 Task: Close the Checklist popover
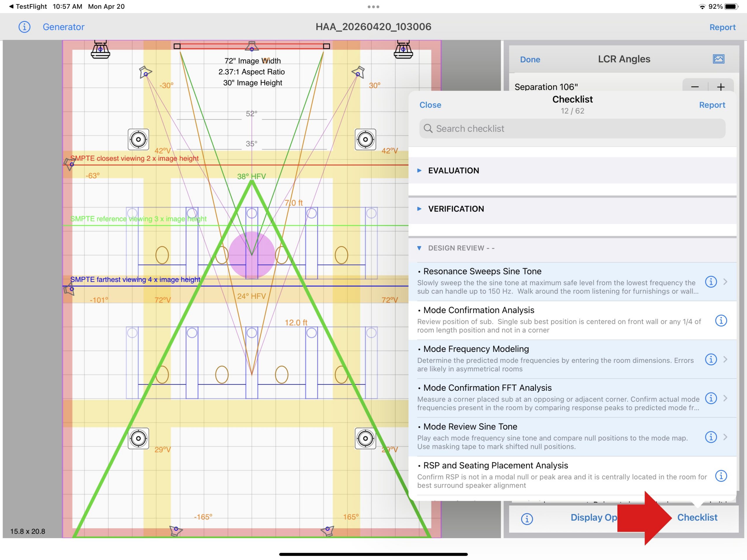(x=430, y=105)
